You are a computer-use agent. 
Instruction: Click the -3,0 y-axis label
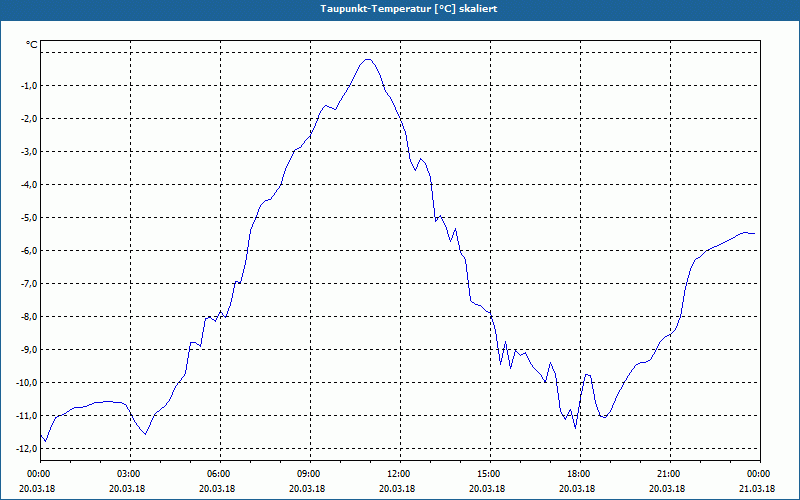pos(29,152)
